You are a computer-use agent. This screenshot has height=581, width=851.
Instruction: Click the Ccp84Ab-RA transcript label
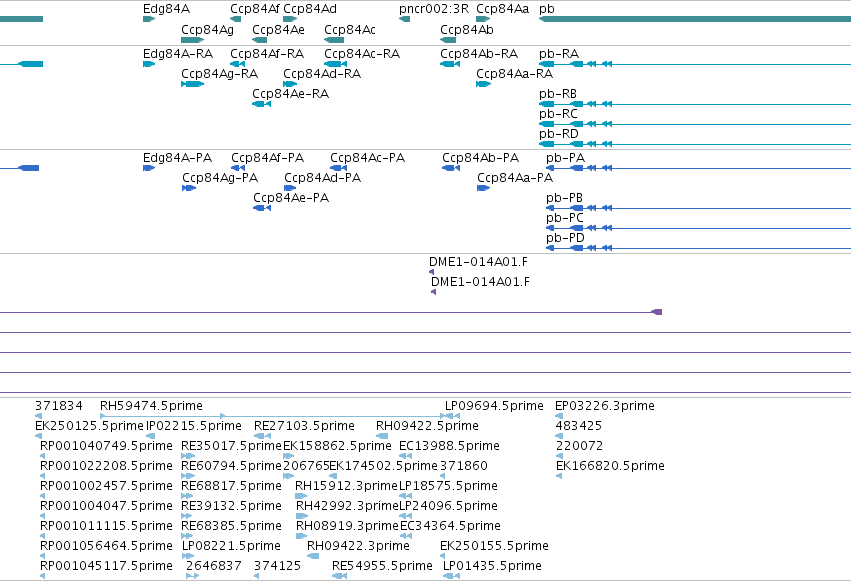(479, 54)
